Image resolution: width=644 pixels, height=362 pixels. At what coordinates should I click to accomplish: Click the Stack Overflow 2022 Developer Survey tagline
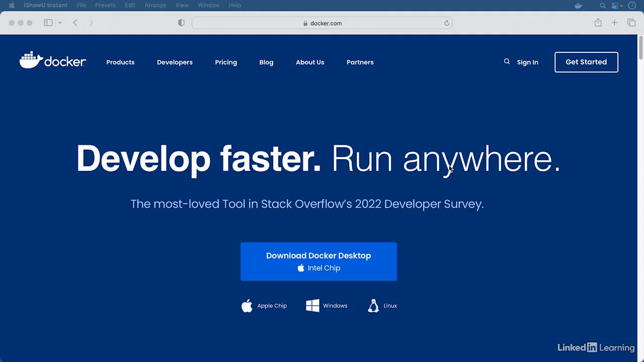click(307, 204)
